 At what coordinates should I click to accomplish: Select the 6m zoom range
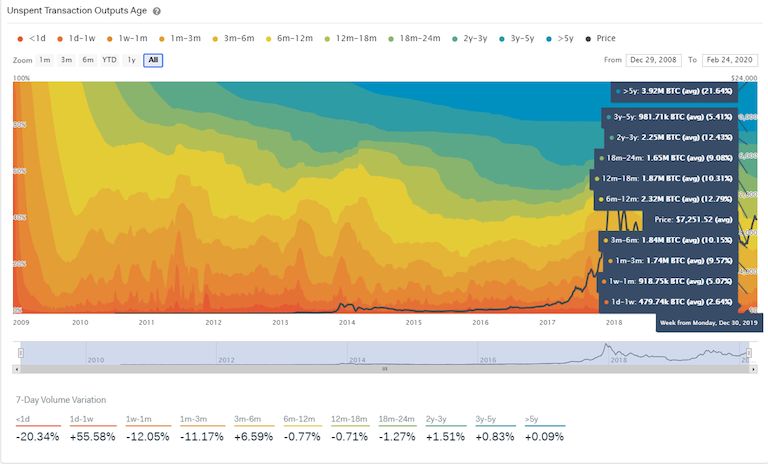point(88,60)
